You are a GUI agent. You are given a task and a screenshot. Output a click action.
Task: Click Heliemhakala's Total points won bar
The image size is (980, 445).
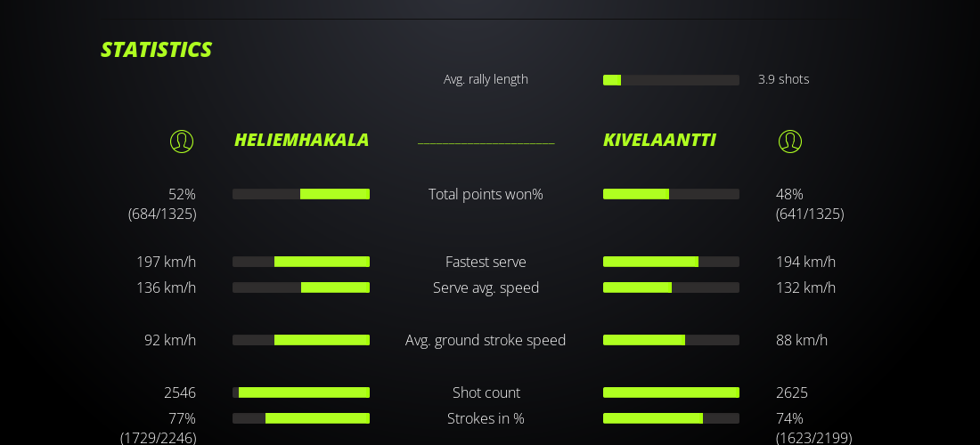pyautogui.click(x=301, y=194)
